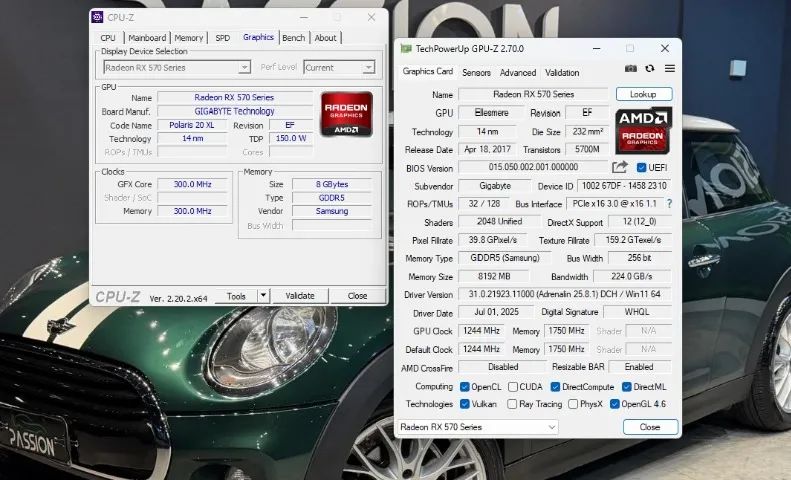
Task: Switch to the Validation tab in GPU-Z
Action: pyautogui.click(x=562, y=73)
